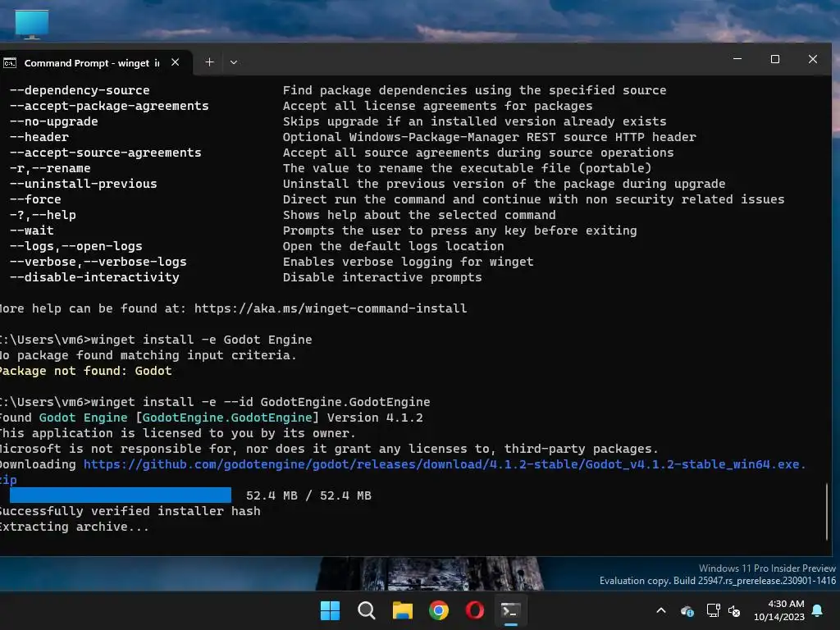
Task: Click the OneDrive cloud tray icon
Action: (687, 610)
